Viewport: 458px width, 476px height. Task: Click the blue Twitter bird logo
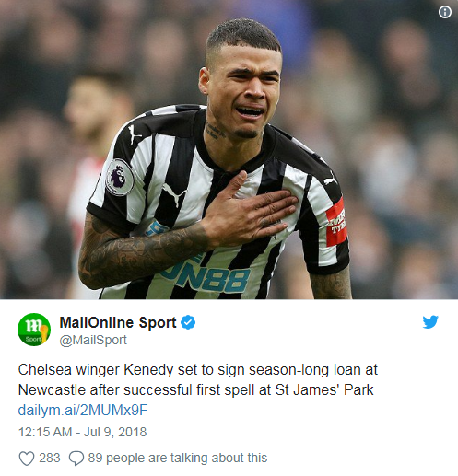(430, 322)
